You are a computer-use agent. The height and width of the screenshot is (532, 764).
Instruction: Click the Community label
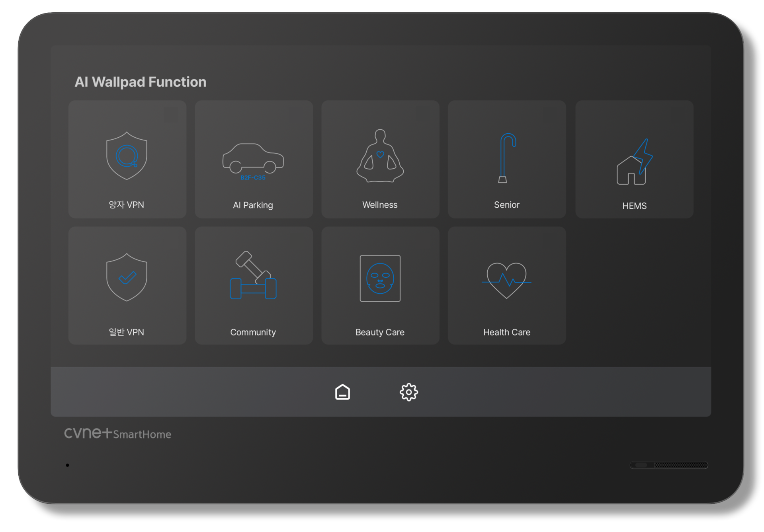(253, 332)
